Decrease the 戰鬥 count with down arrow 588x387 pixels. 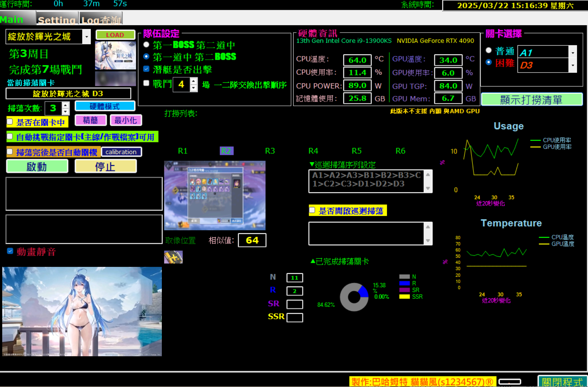[194, 88]
